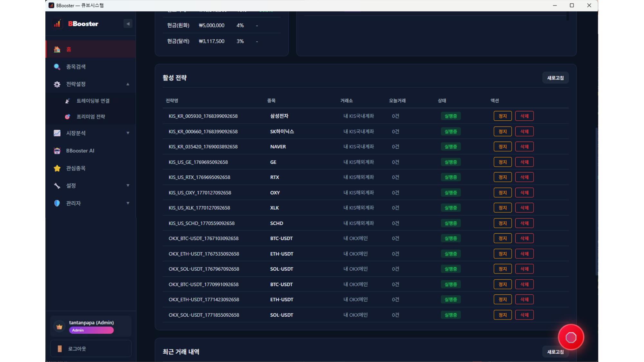
Task: Open BBooster AI robot icon
Action: 57,151
